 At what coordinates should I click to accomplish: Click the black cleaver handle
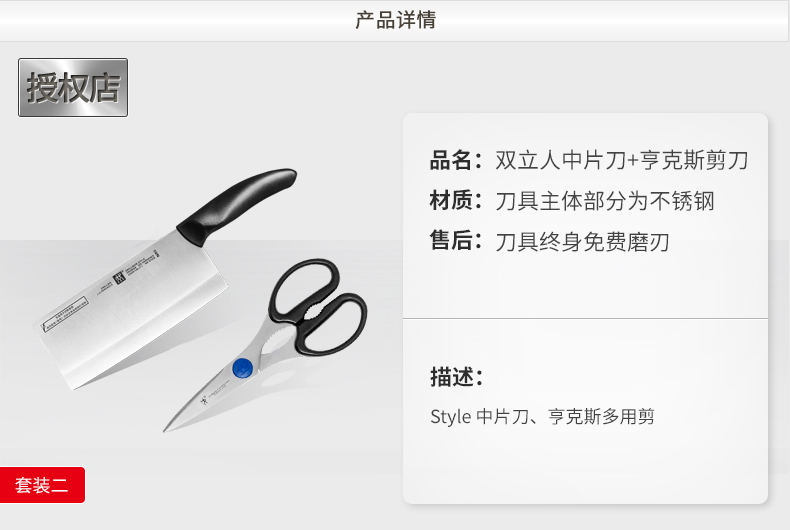click(237, 205)
